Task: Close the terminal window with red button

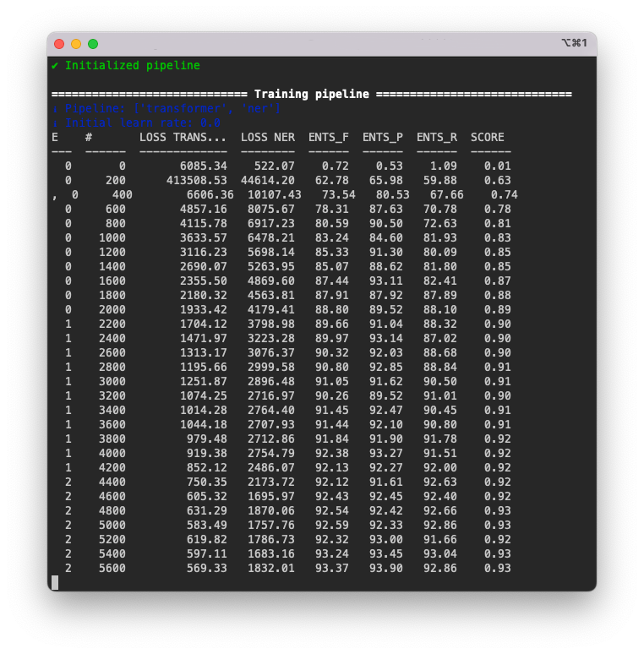Action: (59, 44)
